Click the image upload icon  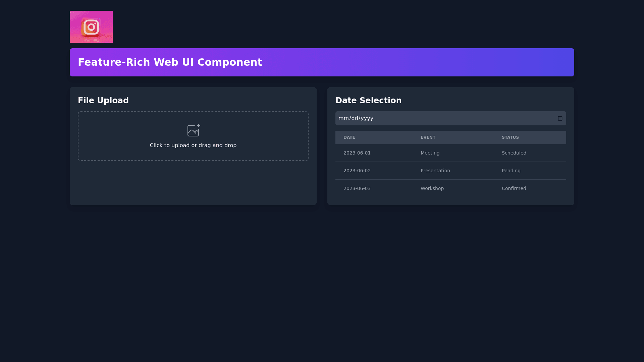194,130
